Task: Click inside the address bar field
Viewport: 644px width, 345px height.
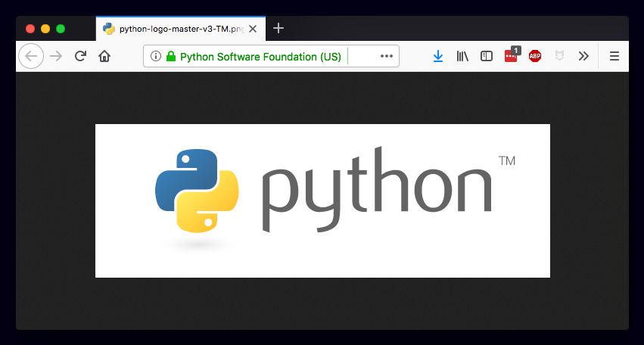Action: (x=271, y=56)
